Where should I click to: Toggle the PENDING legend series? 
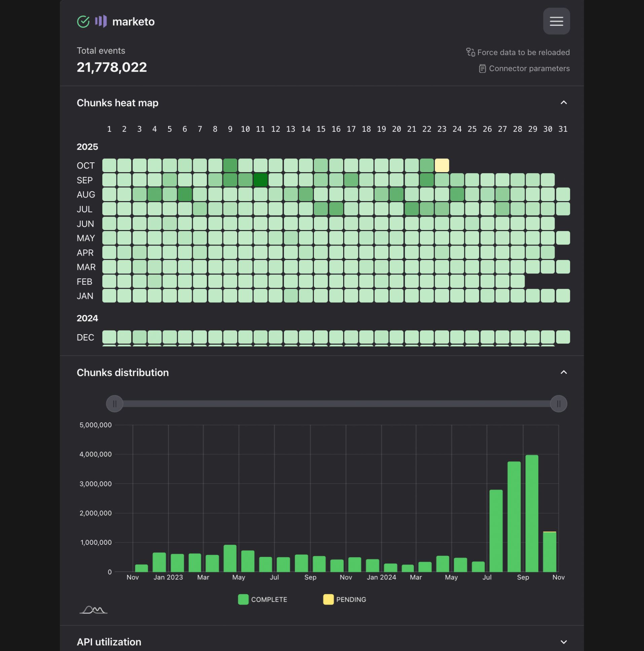click(x=344, y=600)
